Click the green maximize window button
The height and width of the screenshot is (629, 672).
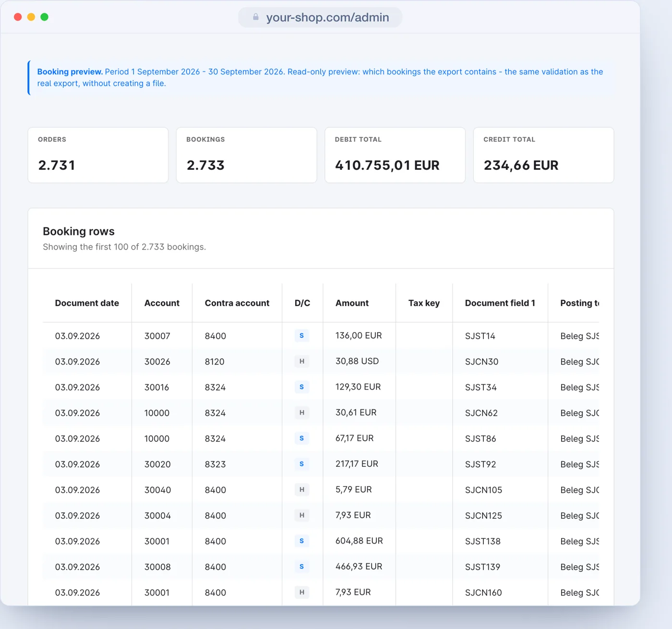pos(45,17)
